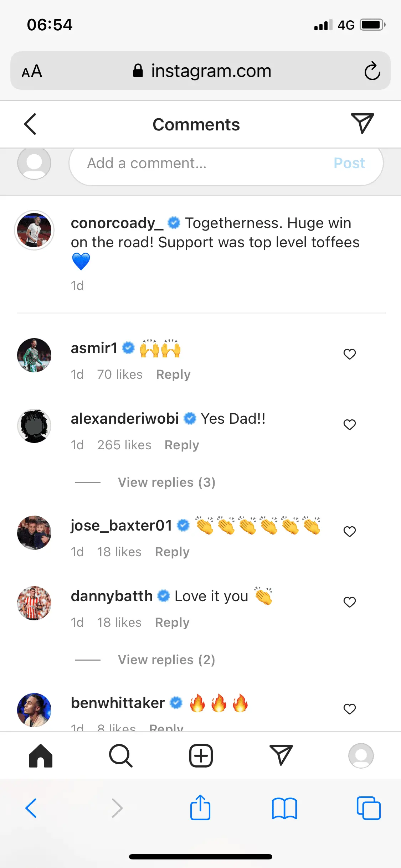Open profile tab in bottom navigation
Screen dimensions: 401x868
coord(361,755)
